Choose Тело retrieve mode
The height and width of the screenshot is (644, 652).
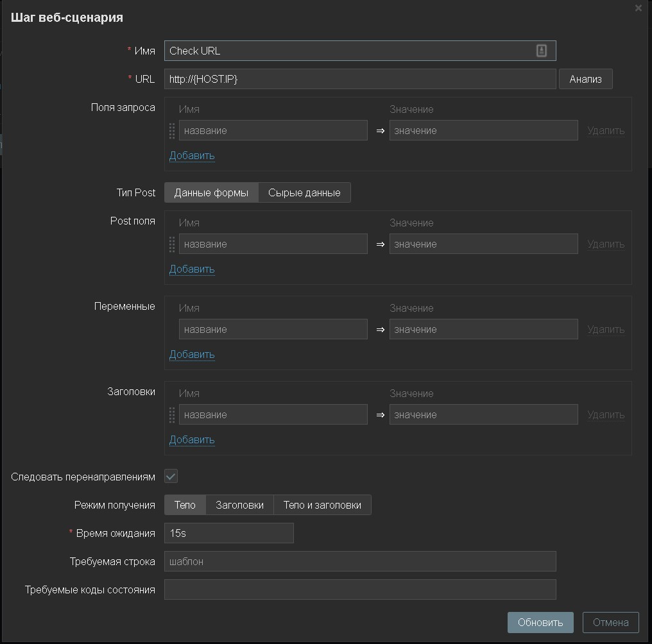185,505
